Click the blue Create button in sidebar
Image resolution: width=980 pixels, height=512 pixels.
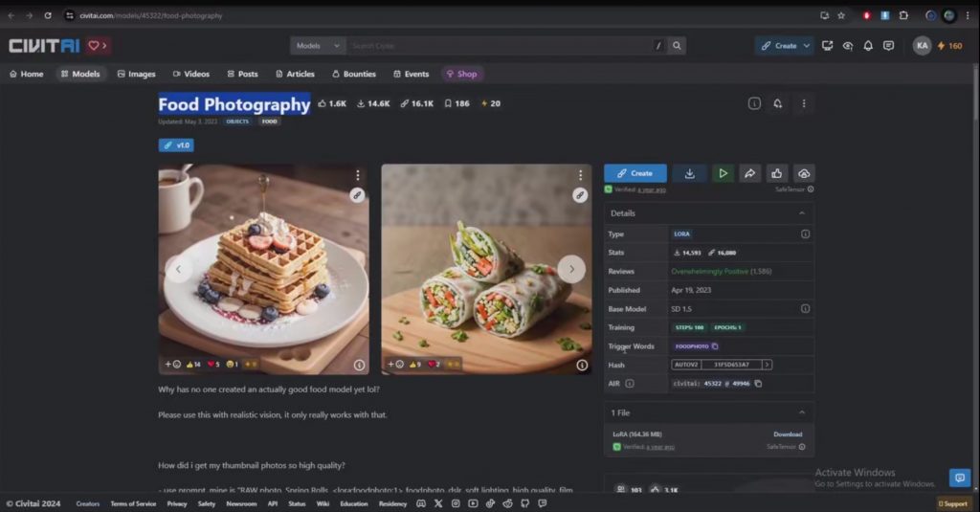click(x=635, y=174)
